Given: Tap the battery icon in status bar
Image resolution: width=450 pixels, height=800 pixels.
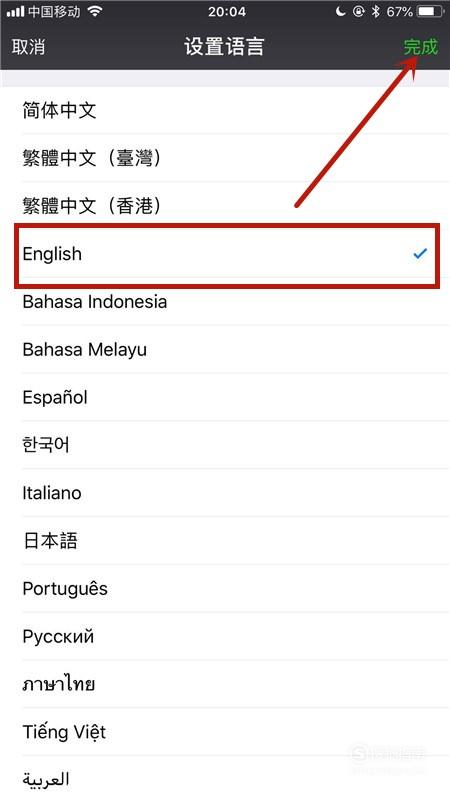Looking at the screenshot, I should (430, 11).
